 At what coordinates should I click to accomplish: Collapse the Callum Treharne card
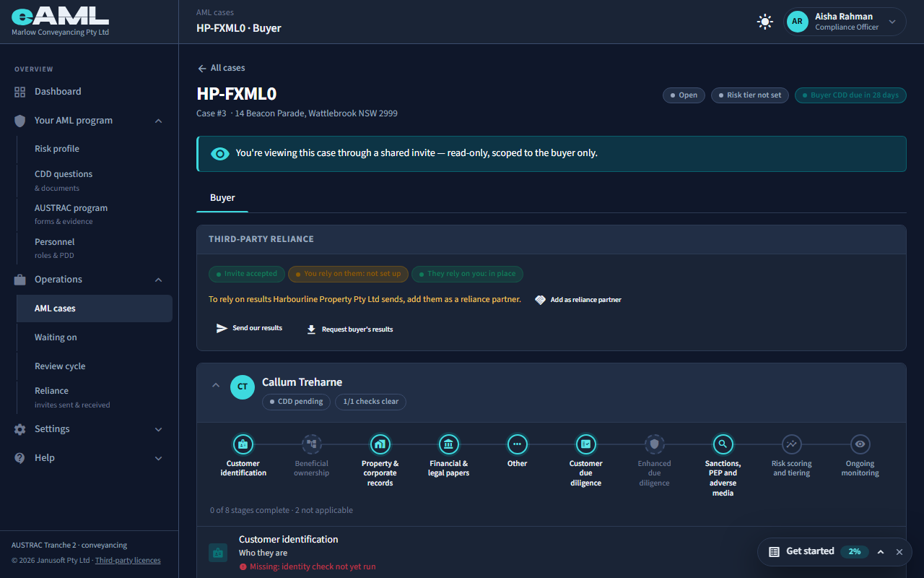(x=215, y=386)
